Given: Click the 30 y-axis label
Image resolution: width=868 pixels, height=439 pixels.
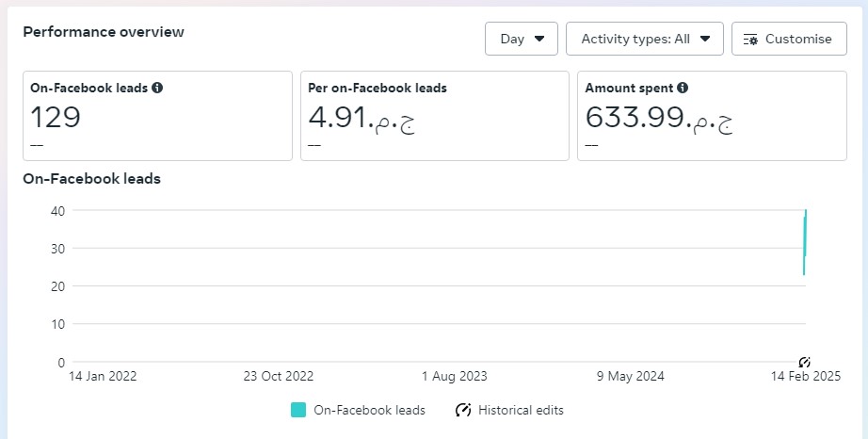Looking at the screenshot, I should coord(58,249).
